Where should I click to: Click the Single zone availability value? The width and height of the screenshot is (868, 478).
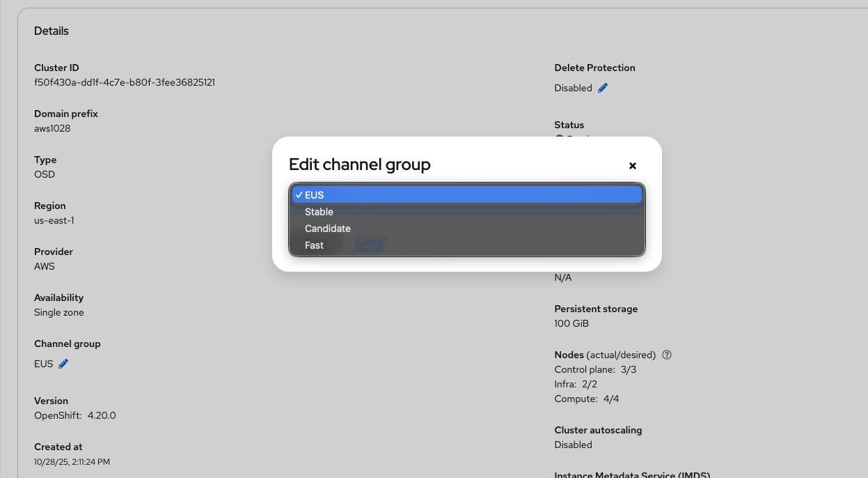click(x=59, y=312)
